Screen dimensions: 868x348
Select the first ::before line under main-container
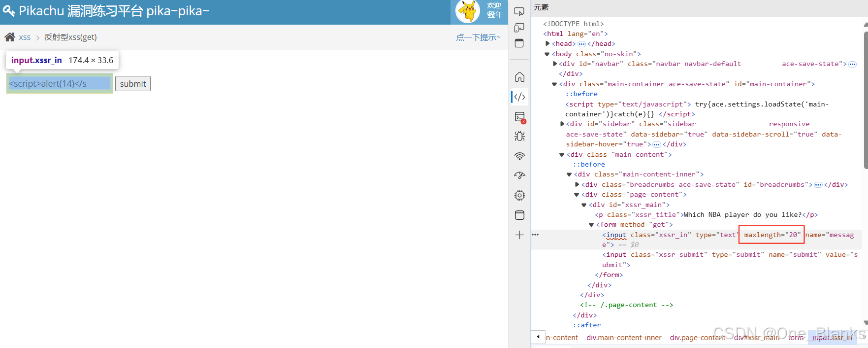pyautogui.click(x=581, y=94)
